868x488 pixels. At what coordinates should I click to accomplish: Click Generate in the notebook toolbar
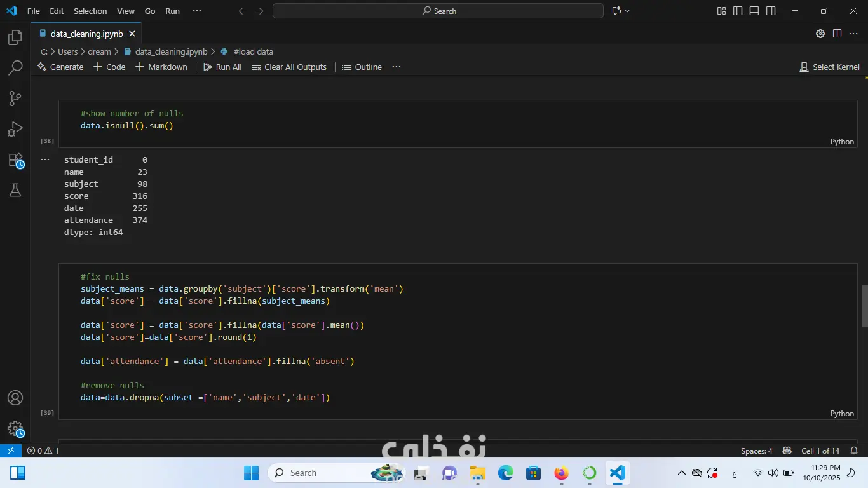[60, 67]
